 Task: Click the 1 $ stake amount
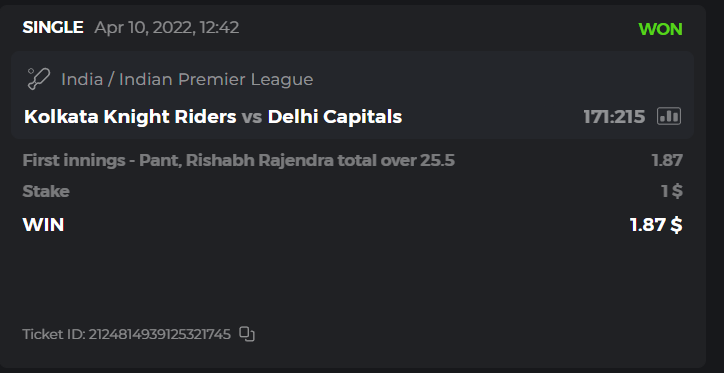pos(672,191)
